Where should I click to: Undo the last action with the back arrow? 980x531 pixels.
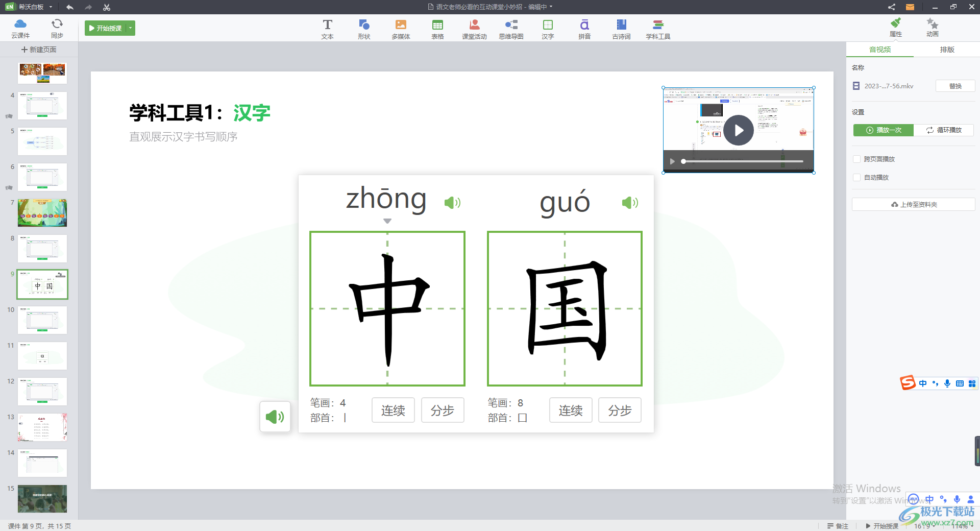tap(70, 7)
